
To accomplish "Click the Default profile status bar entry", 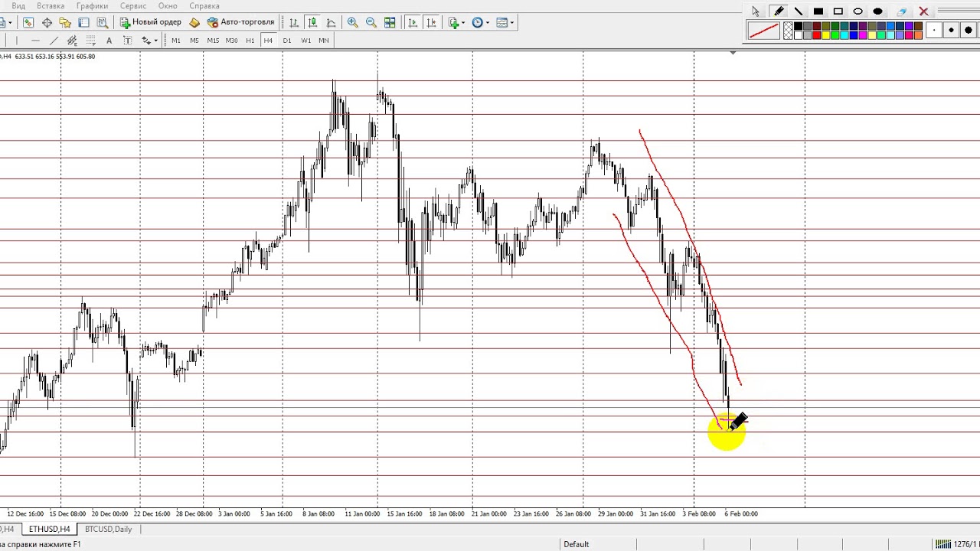I will (576, 544).
